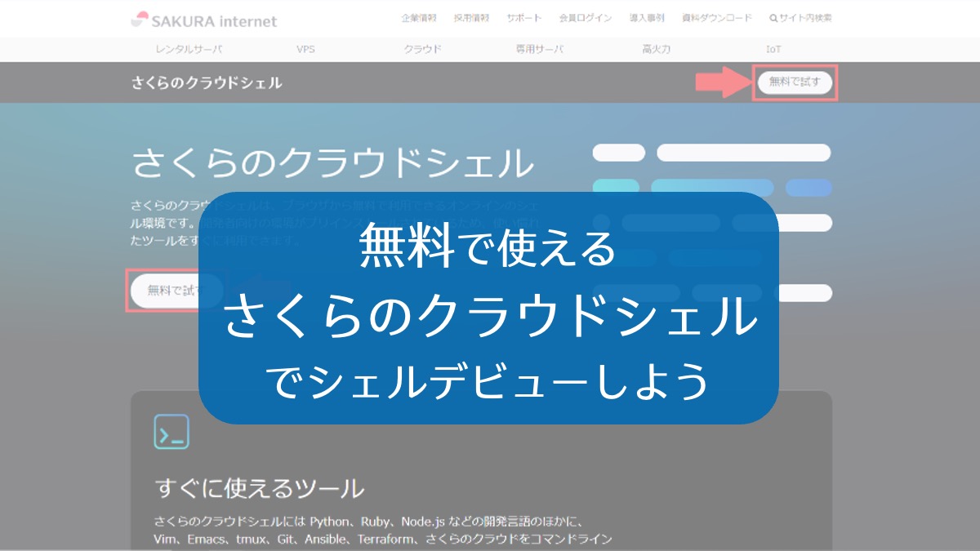Go to サポート page
Viewport: 980px width, 551px height.
tap(523, 18)
